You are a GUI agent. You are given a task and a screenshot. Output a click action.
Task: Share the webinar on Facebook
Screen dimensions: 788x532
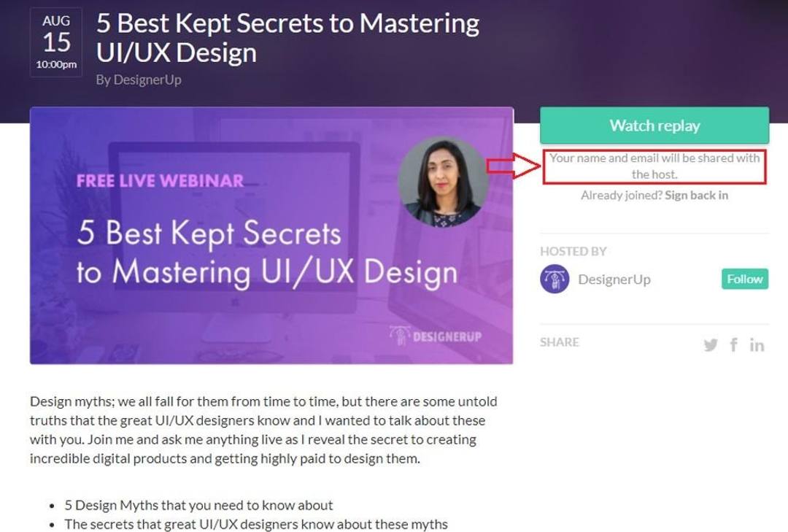[x=734, y=345]
